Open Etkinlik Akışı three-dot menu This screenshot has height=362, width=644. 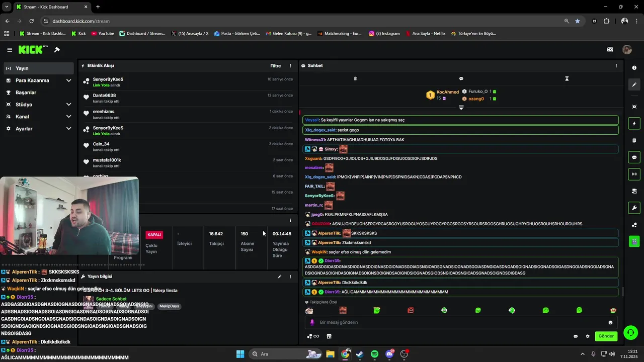click(x=290, y=66)
